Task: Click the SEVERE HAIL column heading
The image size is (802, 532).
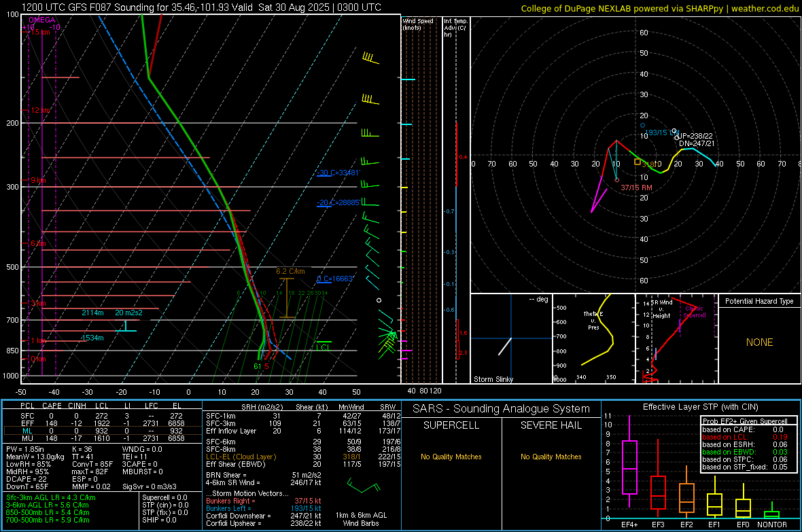Action: (x=551, y=425)
